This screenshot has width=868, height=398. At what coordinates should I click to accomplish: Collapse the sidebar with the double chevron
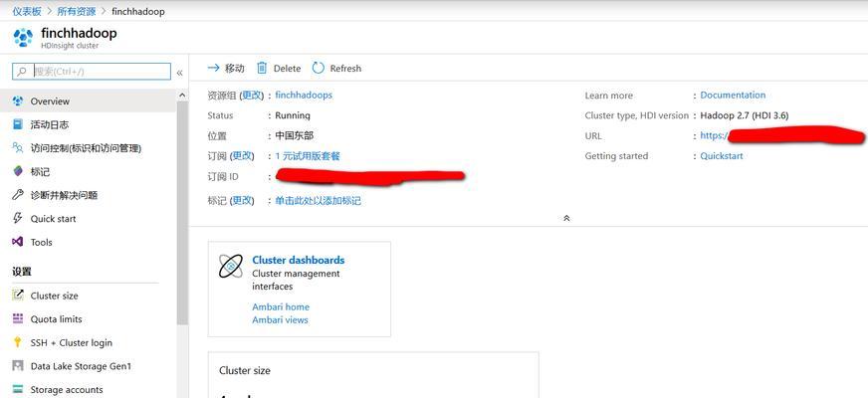click(x=179, y=73)
